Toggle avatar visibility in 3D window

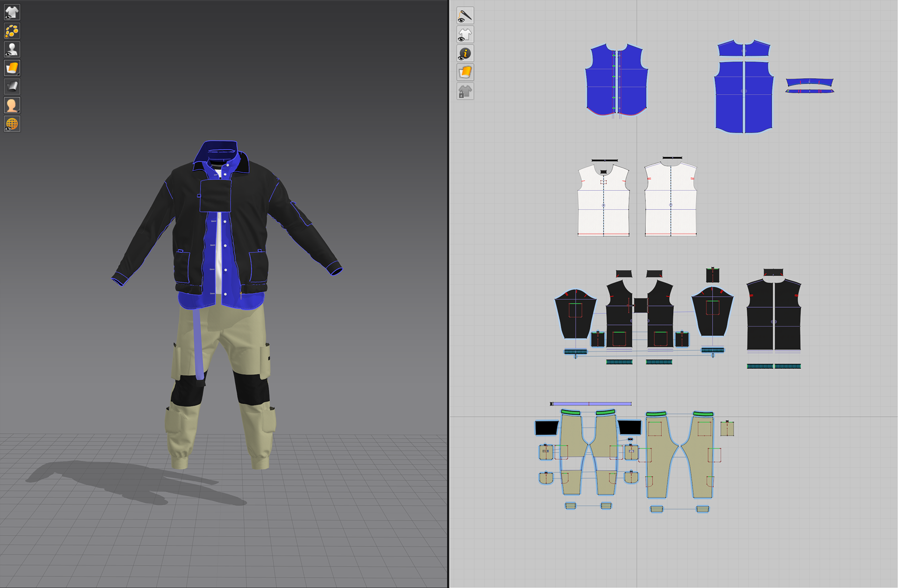pos(12,50)
